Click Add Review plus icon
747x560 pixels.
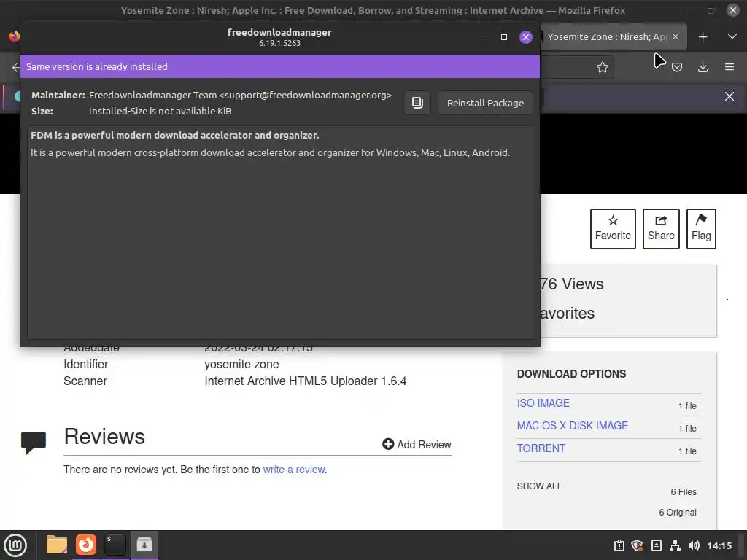click(x=388, y=444)
